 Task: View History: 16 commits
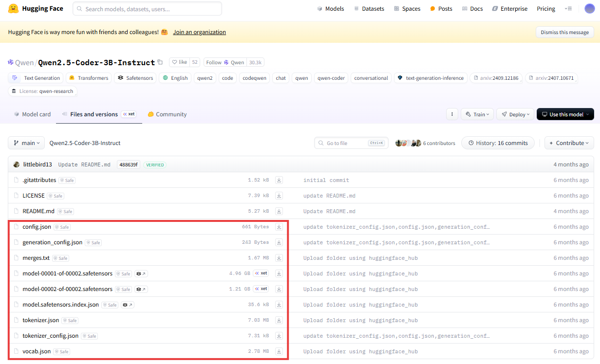click(x=498, y=143)
